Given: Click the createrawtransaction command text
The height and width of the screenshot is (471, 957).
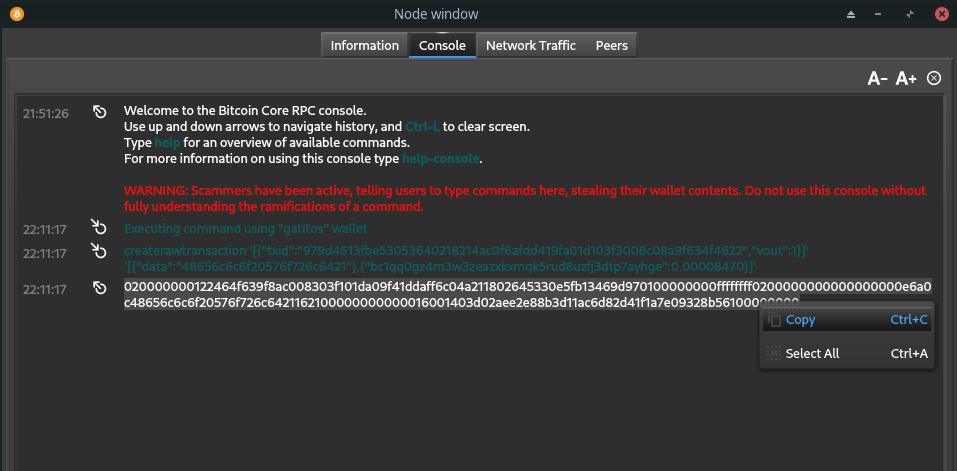Looking at the screenshot, I should click(x=467, y=259).
